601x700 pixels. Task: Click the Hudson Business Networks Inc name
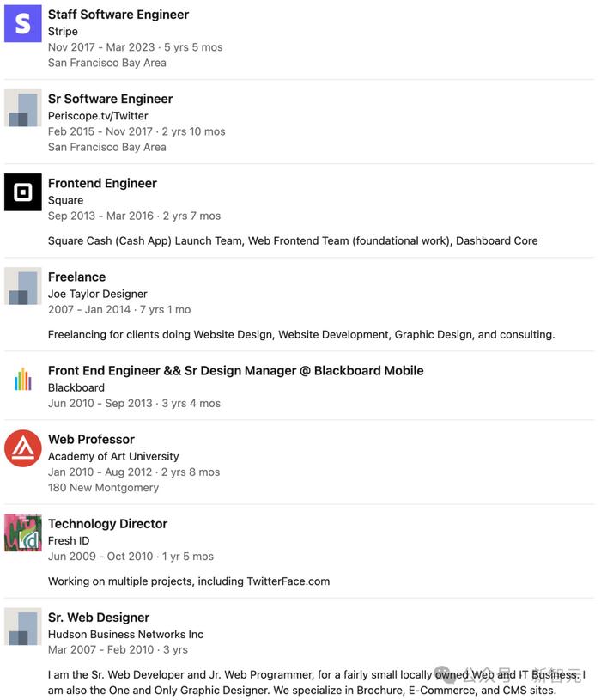[125, 634]
